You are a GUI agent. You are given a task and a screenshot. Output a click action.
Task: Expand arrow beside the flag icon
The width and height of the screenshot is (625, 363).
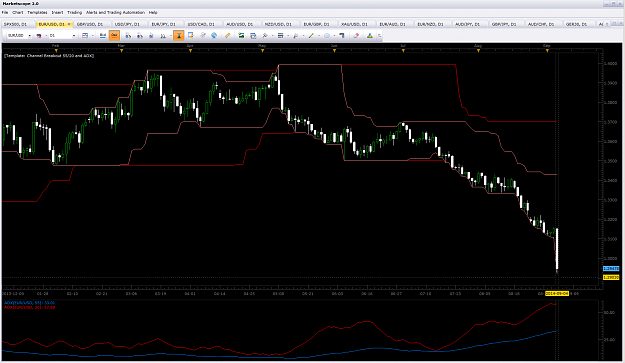pos(46,35)
